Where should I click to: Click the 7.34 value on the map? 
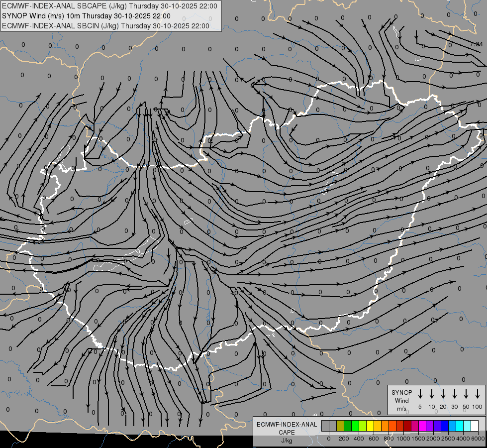point(477,44)
